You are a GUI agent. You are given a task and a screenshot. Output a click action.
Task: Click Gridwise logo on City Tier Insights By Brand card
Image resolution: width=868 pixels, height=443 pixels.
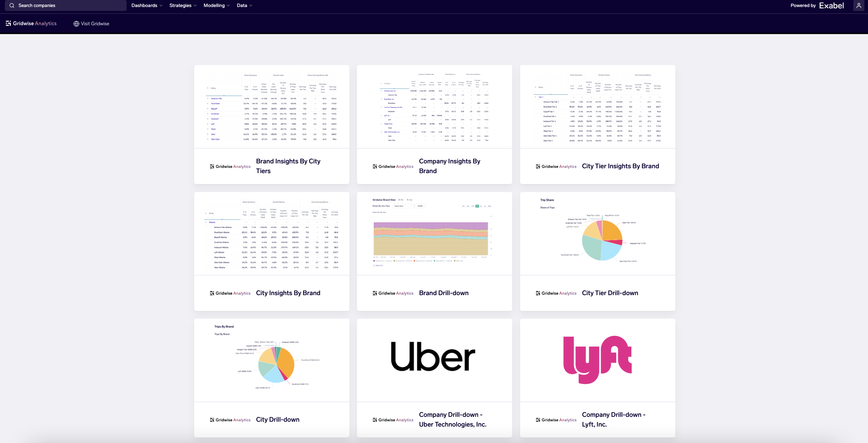(x=556, y=166)
